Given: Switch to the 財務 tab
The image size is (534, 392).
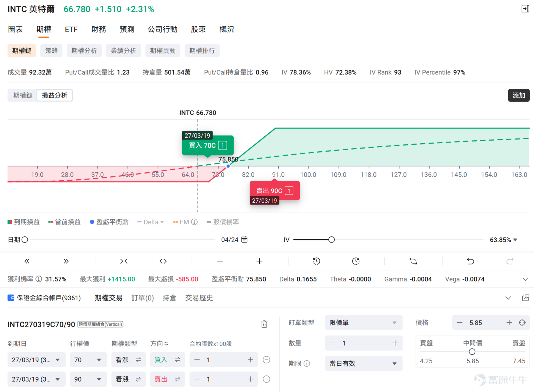Looking at the screenshot, I should 99,29.
